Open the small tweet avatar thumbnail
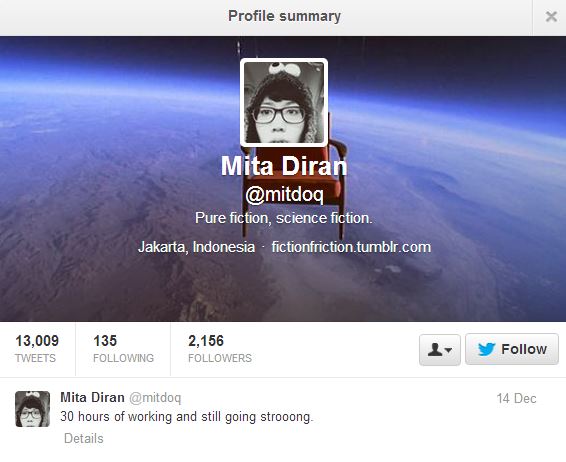 coord(32,409)
